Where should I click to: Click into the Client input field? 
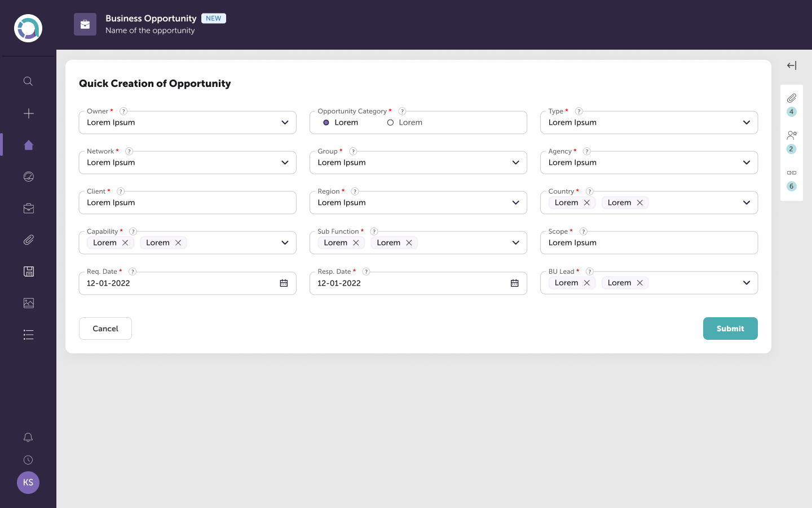[187, 203]
